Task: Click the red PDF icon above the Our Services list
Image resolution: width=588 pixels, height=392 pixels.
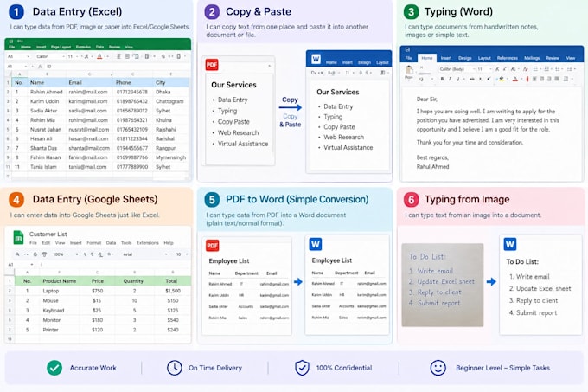Action: click(x=212, y=65)
